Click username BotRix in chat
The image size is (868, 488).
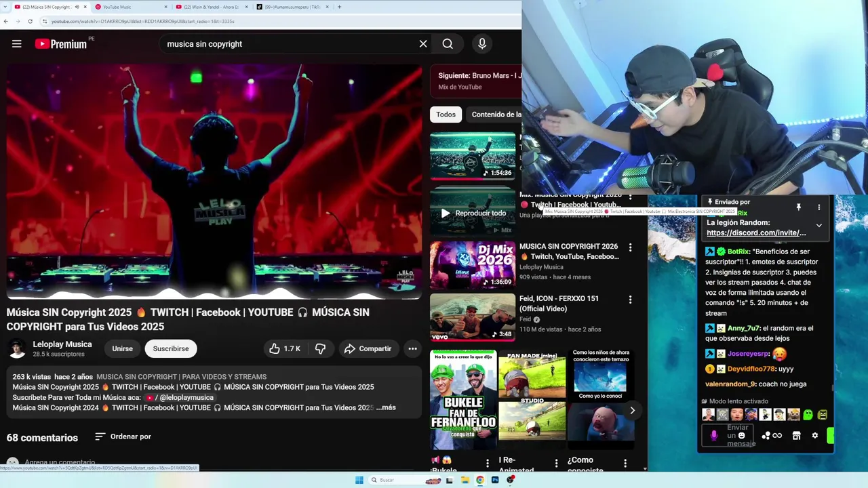tap(738, 251)
